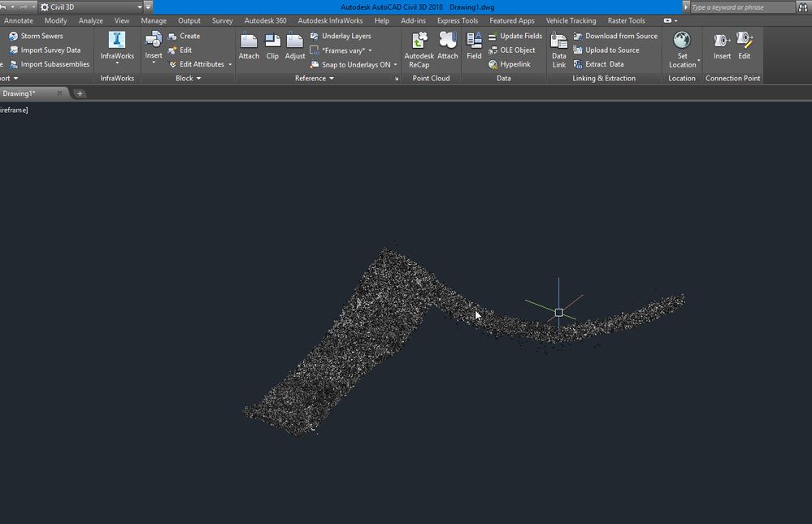Click the search binoculars icon

click(x=803, y=7)
